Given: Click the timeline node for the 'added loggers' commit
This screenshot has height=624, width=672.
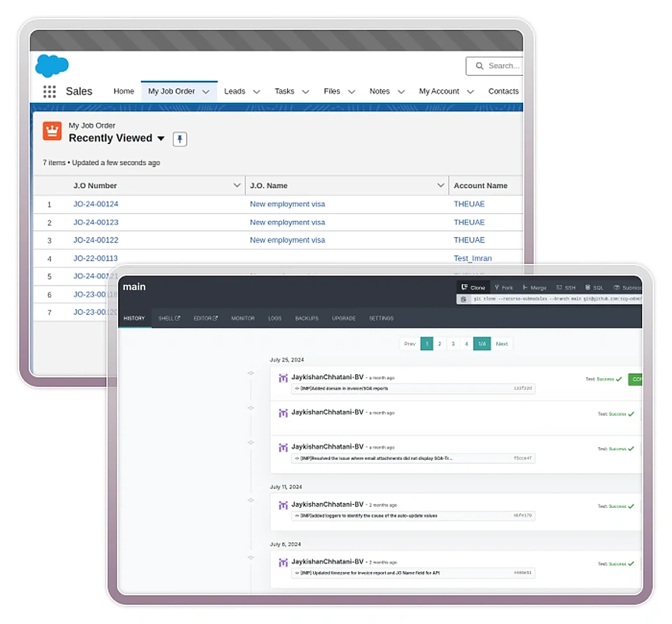Looking at the screenshot, I should click(251, 500).
